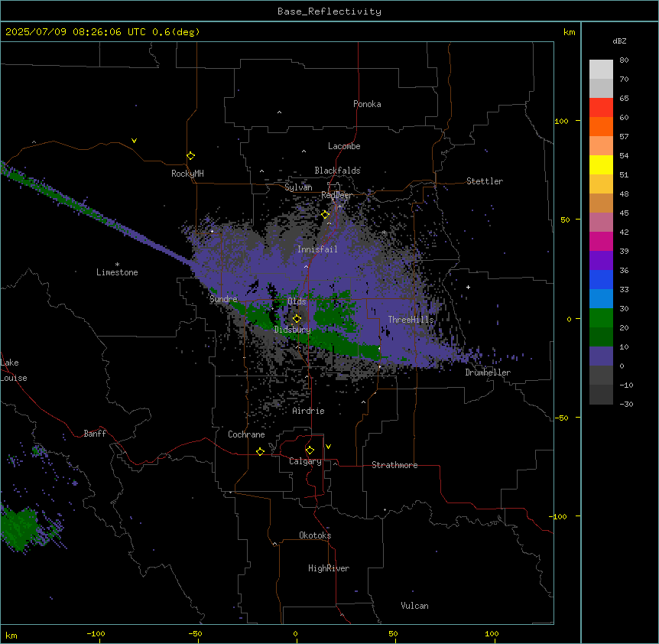Click the km unit label at bottom left
The width and height of the screenshot is (659, 644).
coord(11,636)
